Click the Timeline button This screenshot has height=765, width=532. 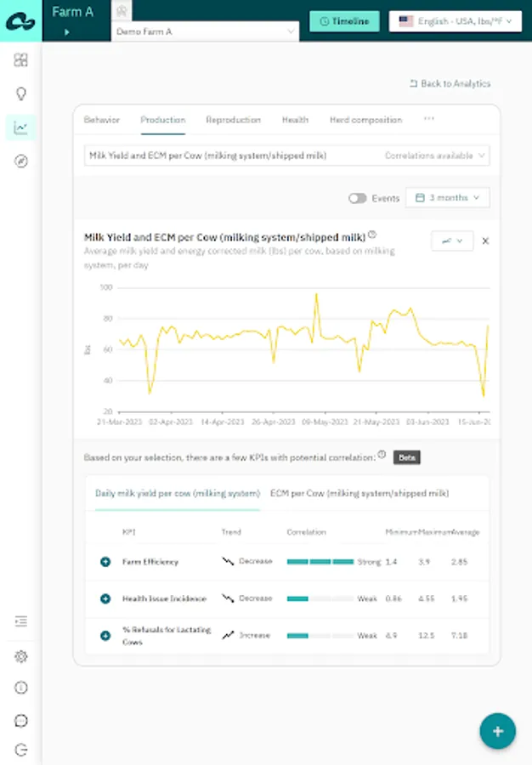tap(345, 21)
